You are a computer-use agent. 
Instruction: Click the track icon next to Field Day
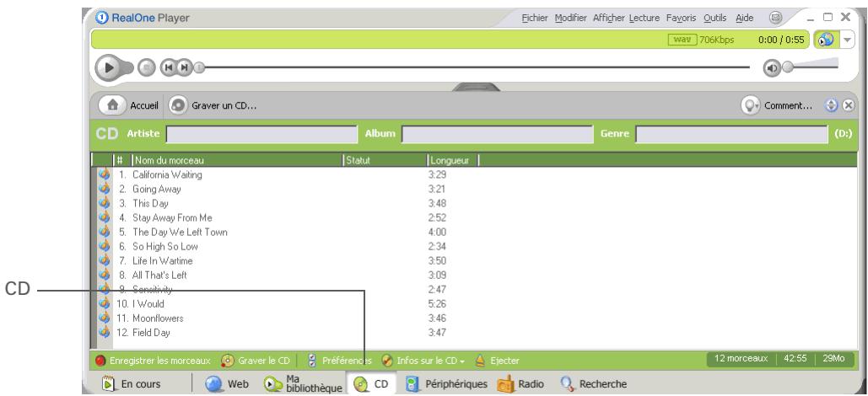[104, 333]
